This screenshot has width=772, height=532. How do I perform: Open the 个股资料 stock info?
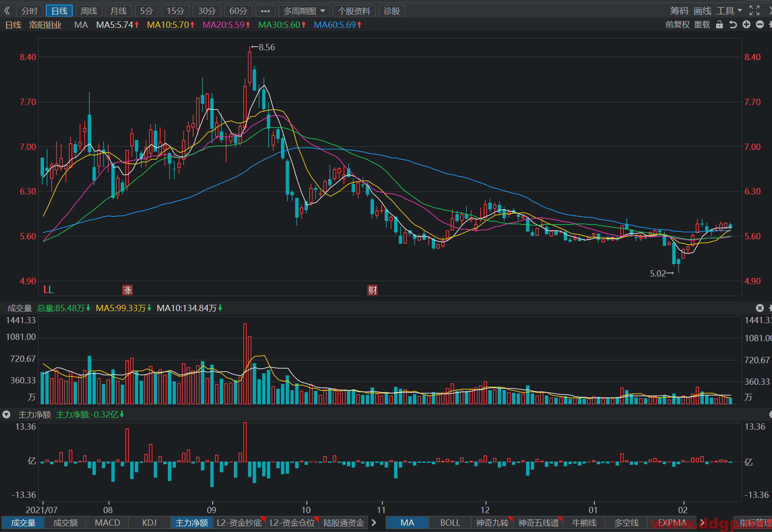point(354,11)
